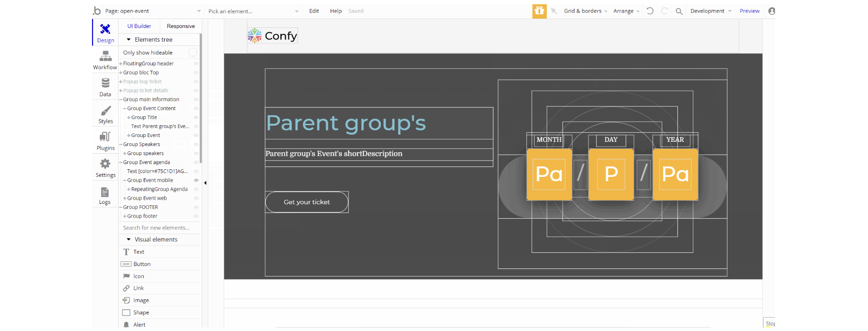Toggle visibility eye for Group Event mobile
The height and width of the screenshot is (331, 868).
pos(196,180)
